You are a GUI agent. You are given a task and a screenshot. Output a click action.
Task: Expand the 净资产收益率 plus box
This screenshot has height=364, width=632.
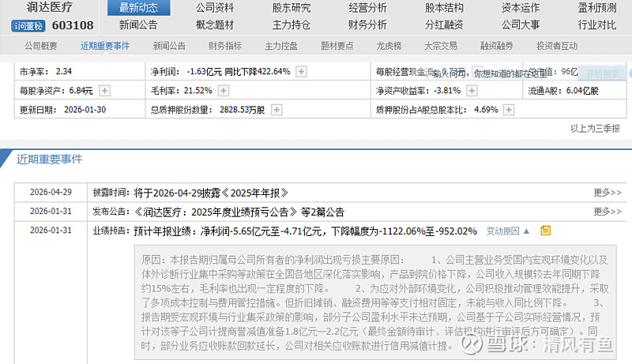coord(472,91)
